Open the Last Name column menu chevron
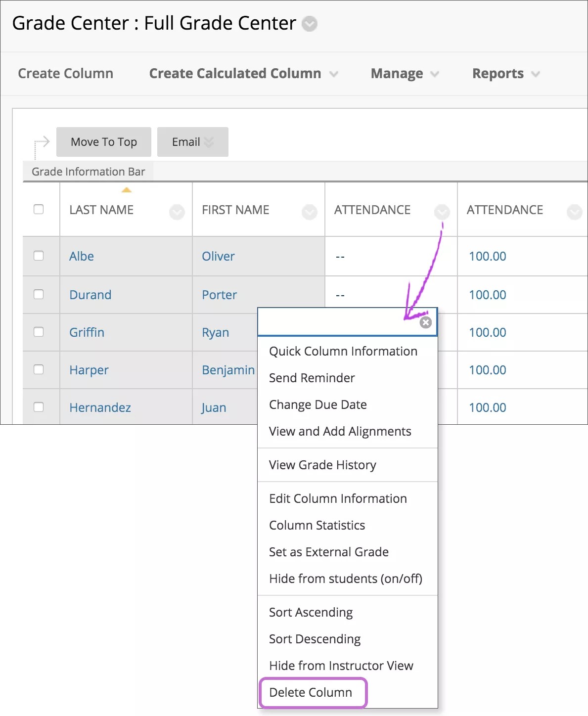This screenshot has height=716, width=588. pyautogui.click(x=177, y=213)
